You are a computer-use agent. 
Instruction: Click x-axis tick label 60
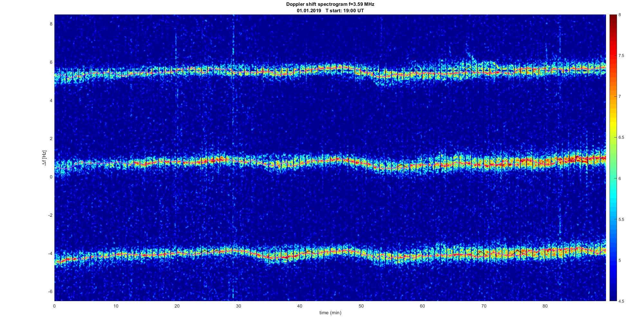[x=422, y=306]
